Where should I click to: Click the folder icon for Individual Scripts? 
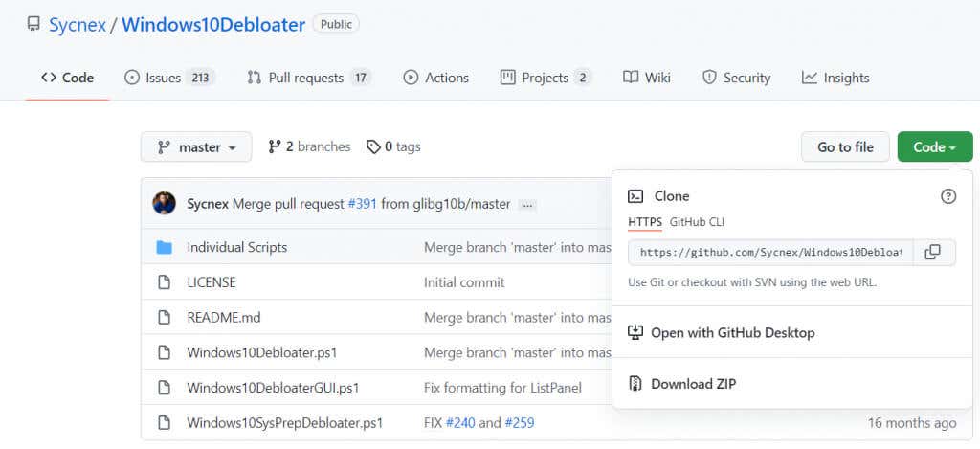(164, 248)
